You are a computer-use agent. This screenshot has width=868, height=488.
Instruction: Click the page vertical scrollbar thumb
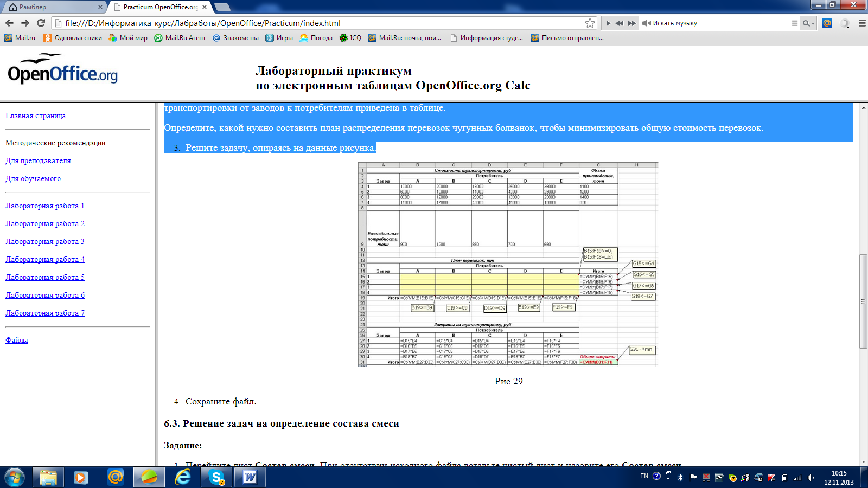(863, 301)
